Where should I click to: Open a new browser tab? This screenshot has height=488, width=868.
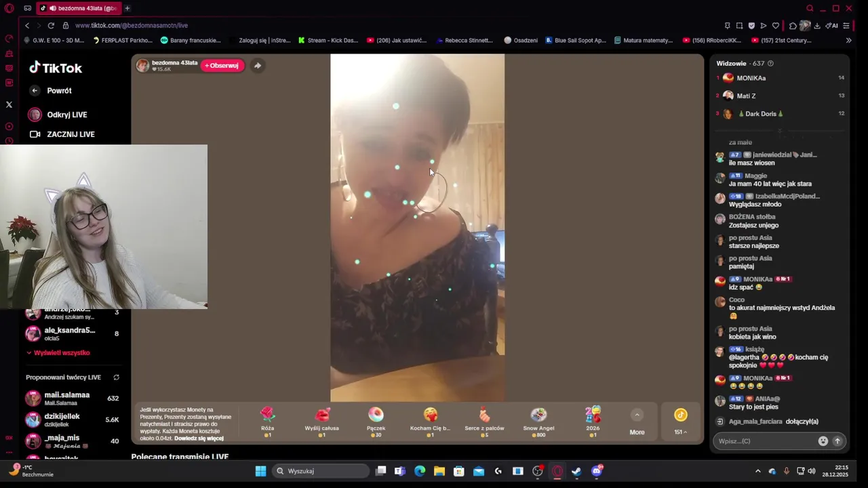[x=127, y=8]
